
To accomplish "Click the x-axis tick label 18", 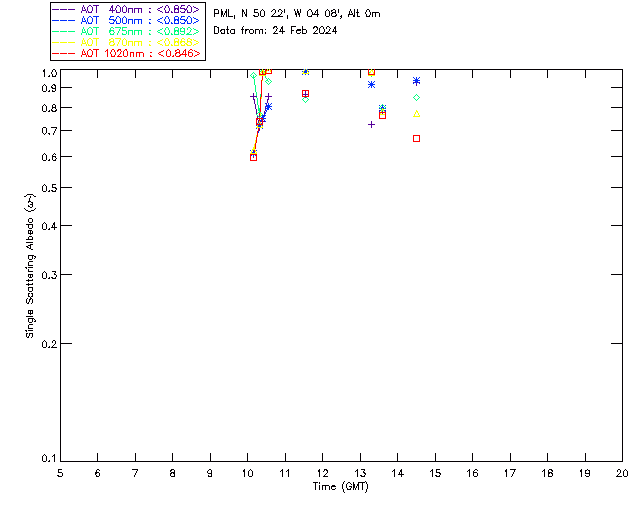I will point(548,473).
